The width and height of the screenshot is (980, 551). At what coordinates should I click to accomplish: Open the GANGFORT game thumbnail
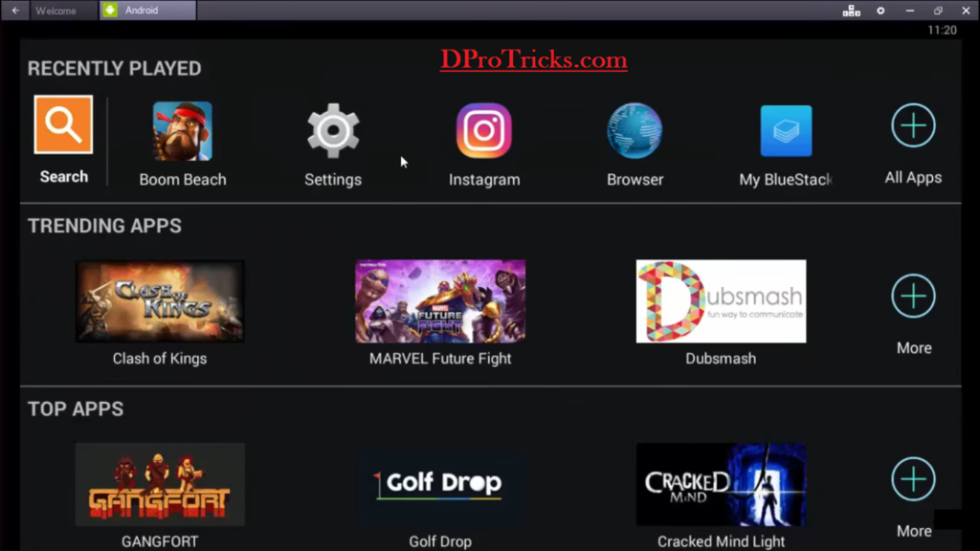click(x=160, y=484)
